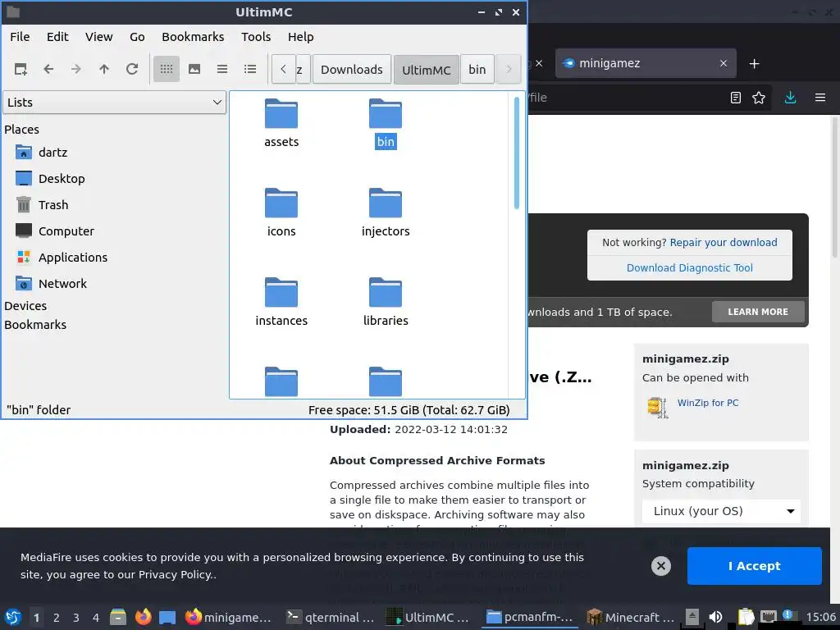Open the Lists side pane dropdown
The image size is (840, 630).
(115, 103)
